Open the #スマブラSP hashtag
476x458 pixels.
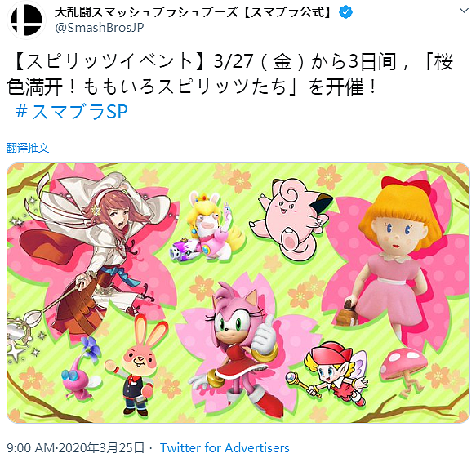[72, 111]
